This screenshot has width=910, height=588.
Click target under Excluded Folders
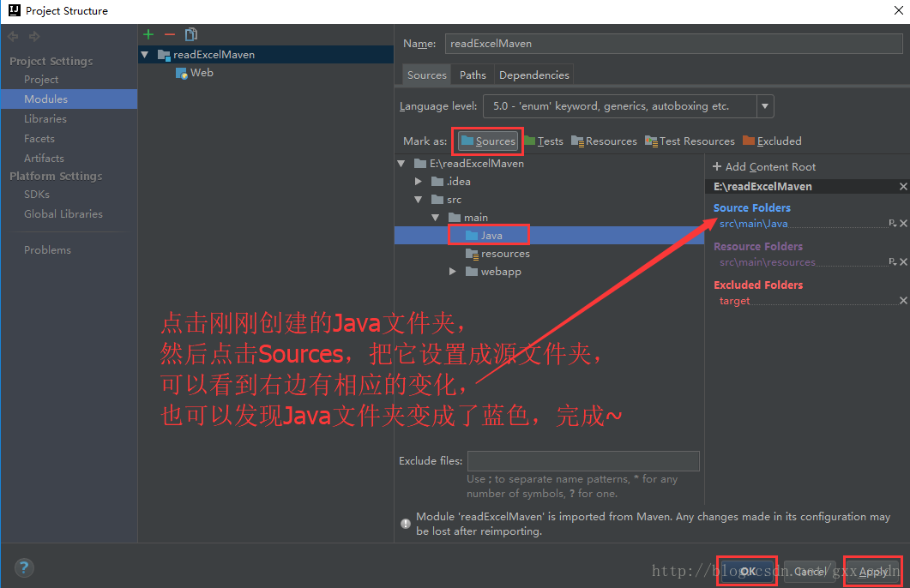pyautogui.click(x=734, y=301)
